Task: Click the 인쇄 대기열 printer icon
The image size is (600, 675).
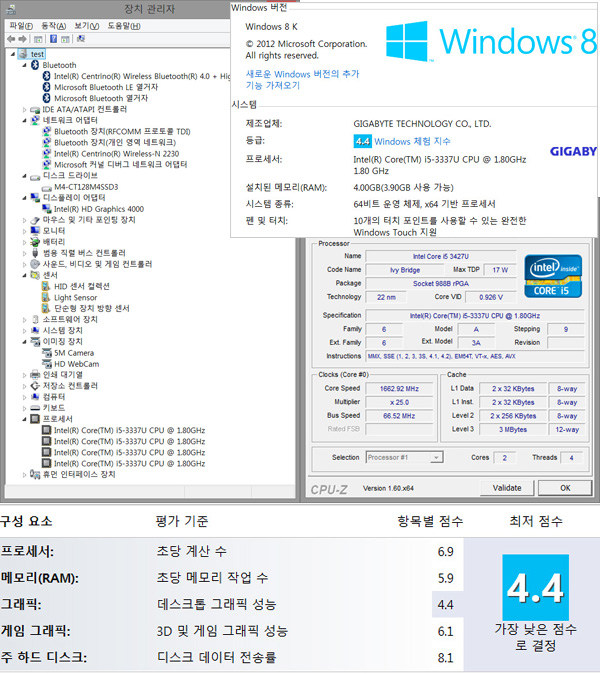Action: (x=35, y=375)
